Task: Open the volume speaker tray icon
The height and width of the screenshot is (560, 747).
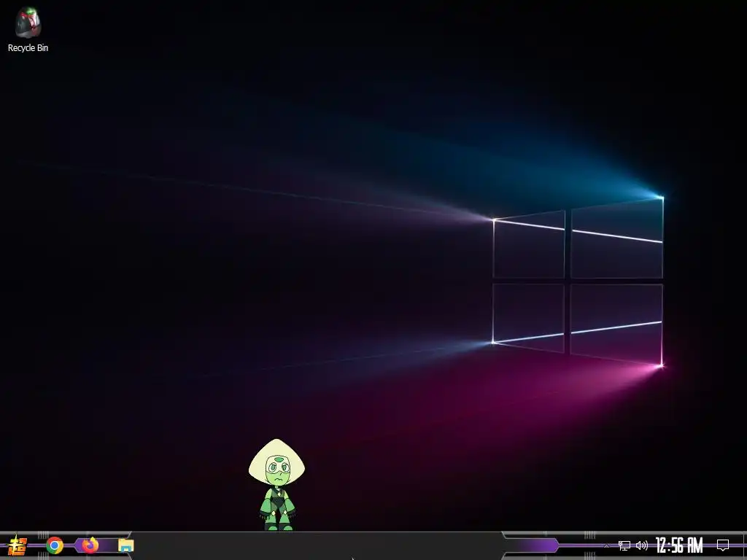Action: [x=642, y=545]
